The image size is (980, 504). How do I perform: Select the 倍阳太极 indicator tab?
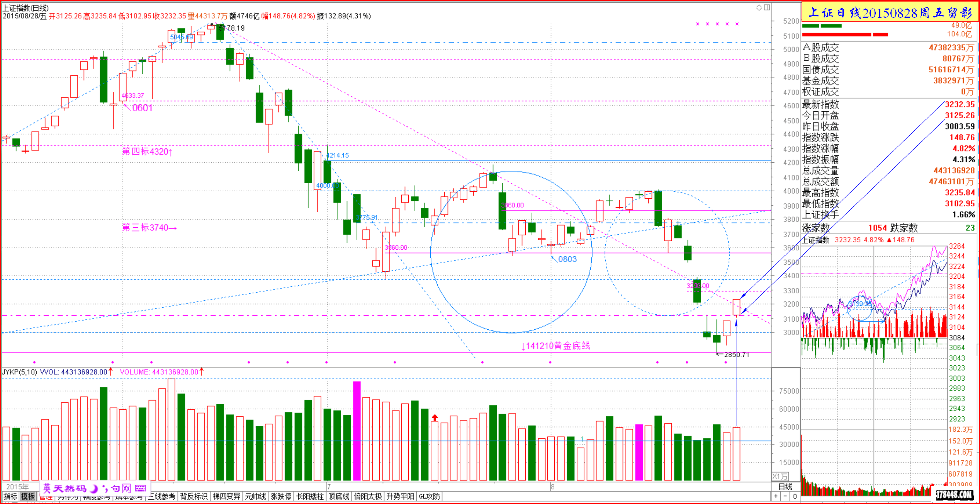tap(368, 497)
